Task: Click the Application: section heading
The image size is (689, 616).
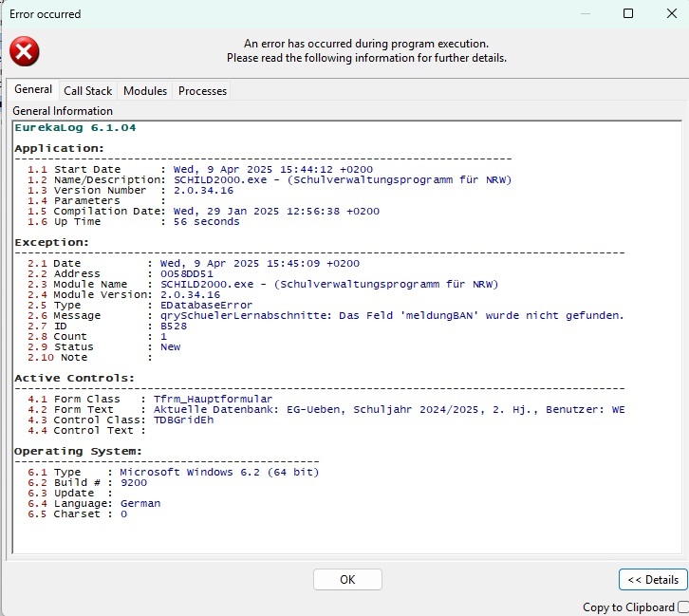Action: tap(58, 148)
